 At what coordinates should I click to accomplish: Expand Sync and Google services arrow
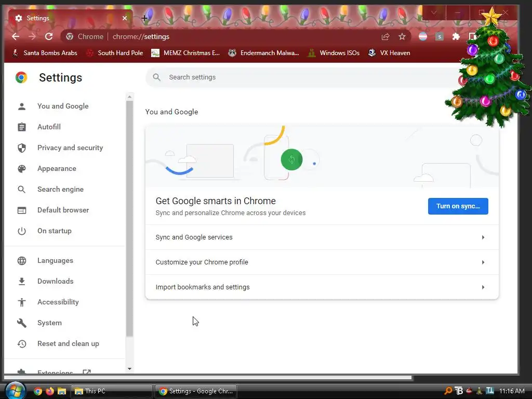(x=483, y=237)
